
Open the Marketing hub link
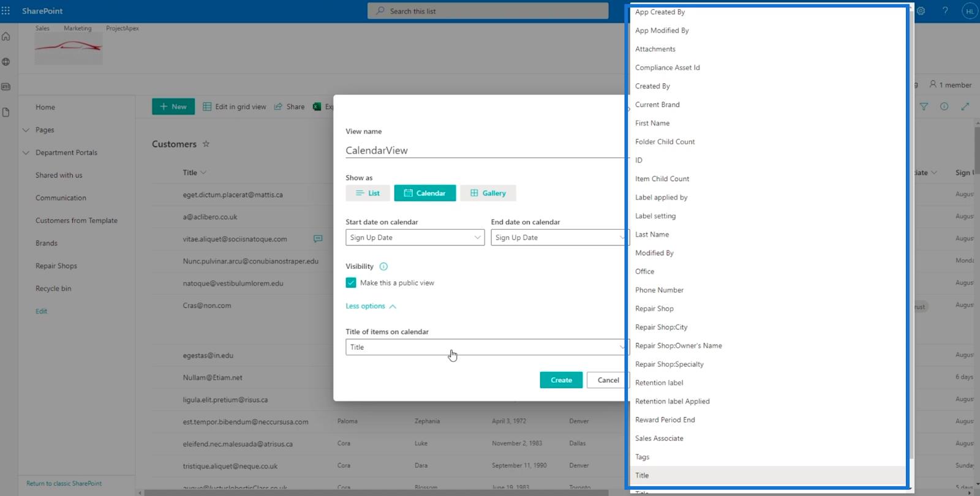78,28
